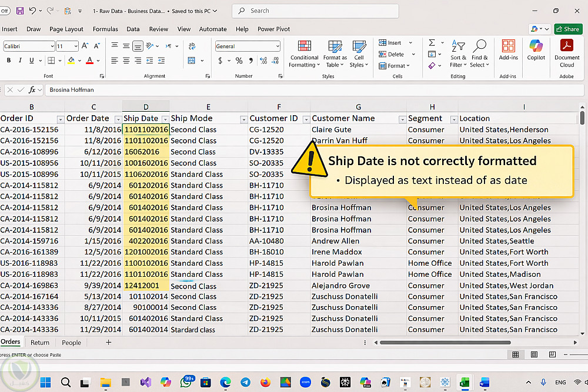Expand the Ship Mode column filter dropdown
The height and width of the screenshot is (392, 588).
pyautogui.click(x=244, y=119)
